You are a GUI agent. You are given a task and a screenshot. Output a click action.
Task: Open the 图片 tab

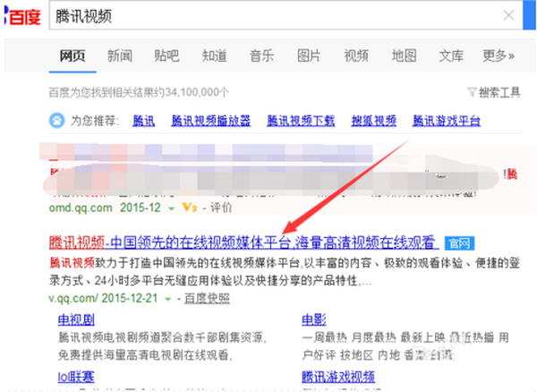309,55
